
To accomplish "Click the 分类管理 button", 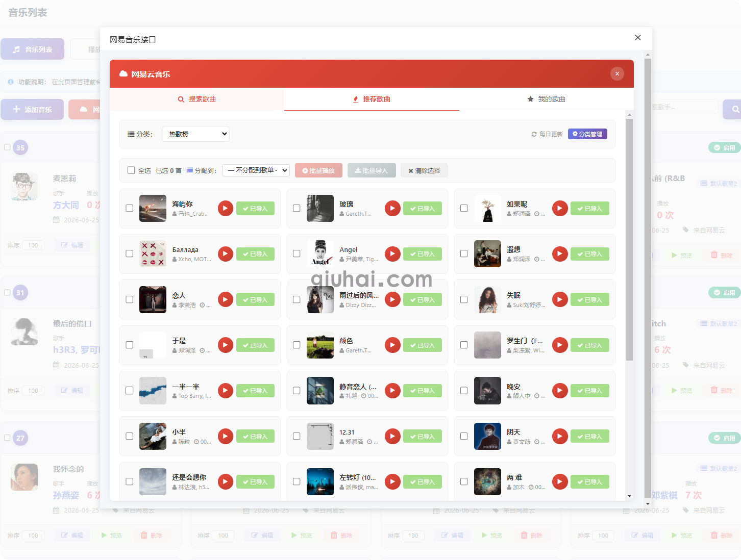I will point(587,134).
